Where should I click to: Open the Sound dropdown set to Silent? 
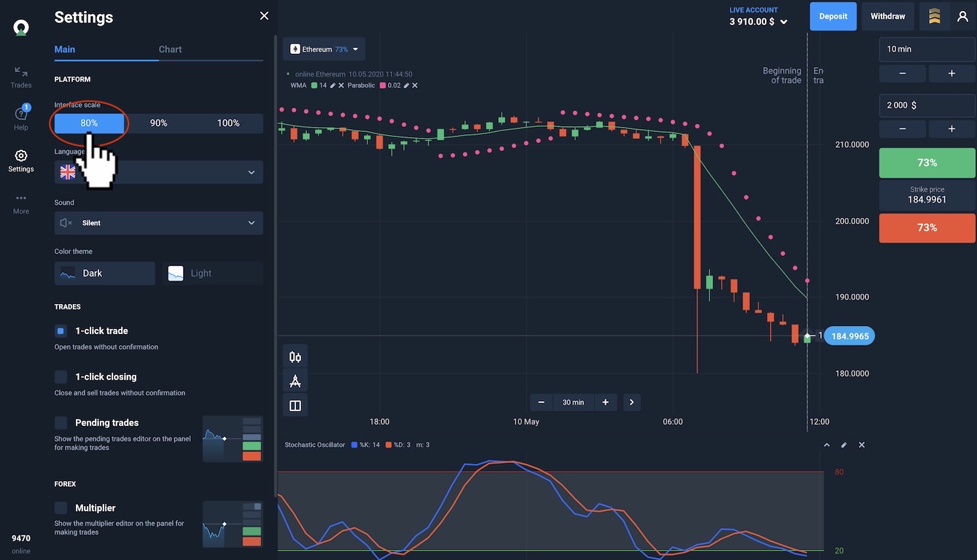158,223
